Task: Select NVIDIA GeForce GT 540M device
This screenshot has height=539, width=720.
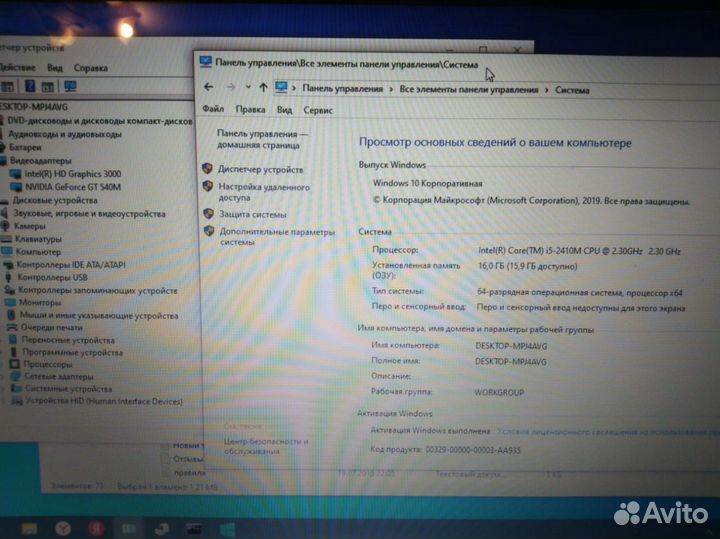Action: pyautogui.click(x=73, y=187)
